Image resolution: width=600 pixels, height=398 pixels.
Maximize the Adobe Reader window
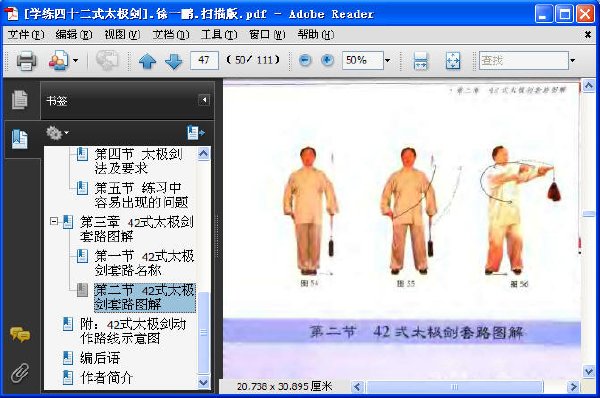[564, 15]
